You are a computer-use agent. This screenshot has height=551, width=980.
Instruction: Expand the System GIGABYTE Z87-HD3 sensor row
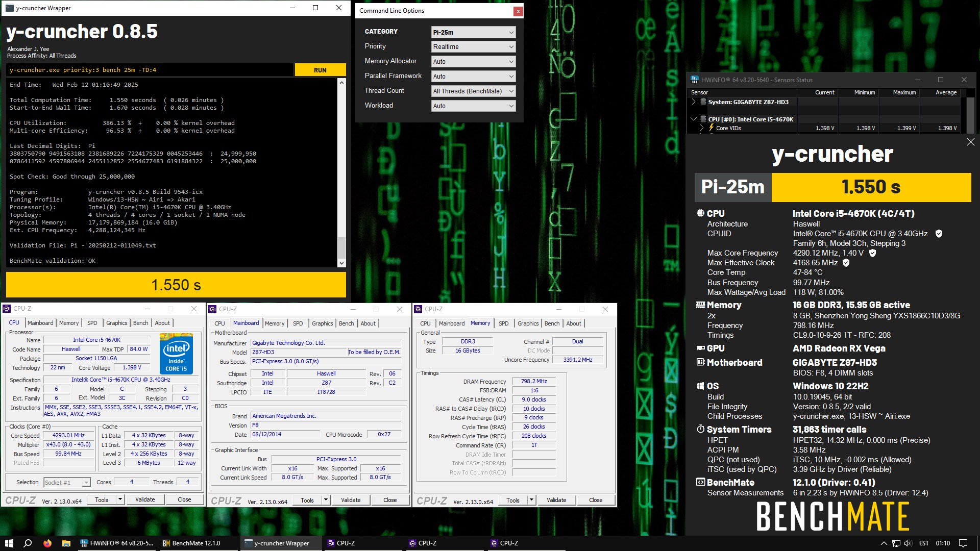pyautogui.click(x=693, y=102)
